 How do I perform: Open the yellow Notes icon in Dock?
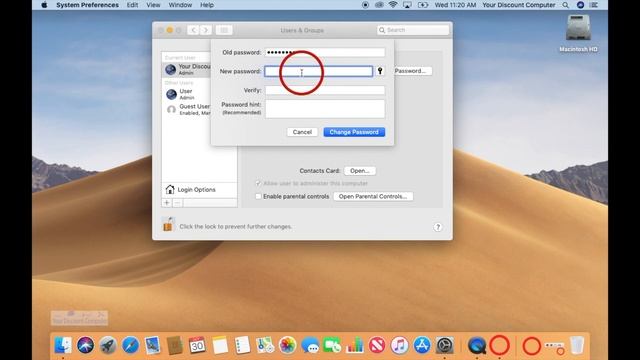220,345
